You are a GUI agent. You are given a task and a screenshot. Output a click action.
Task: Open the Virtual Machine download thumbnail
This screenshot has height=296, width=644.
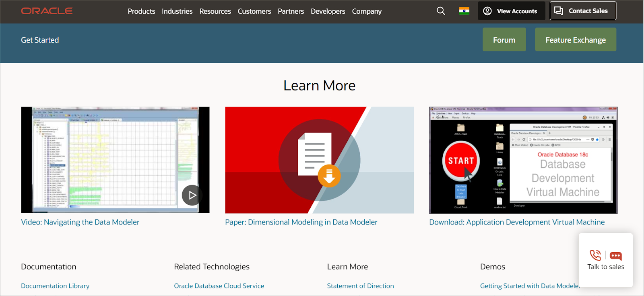click(x=523, y=160)
